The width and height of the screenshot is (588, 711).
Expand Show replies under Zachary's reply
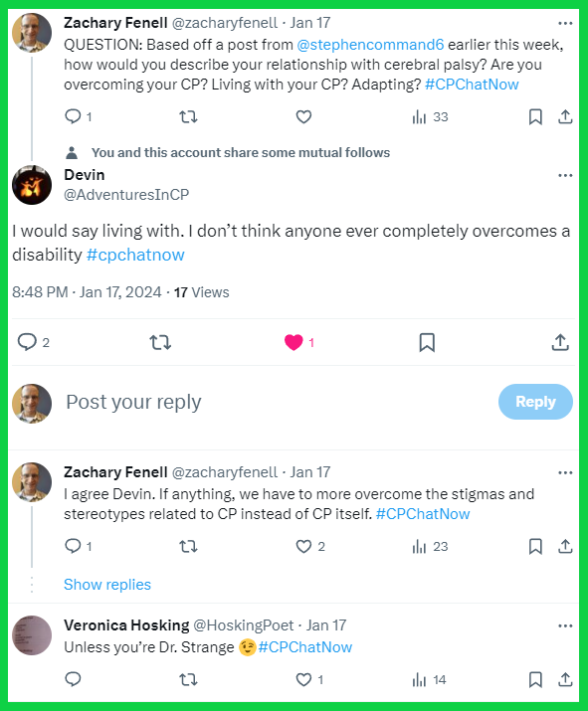click(x=107, y=585)
